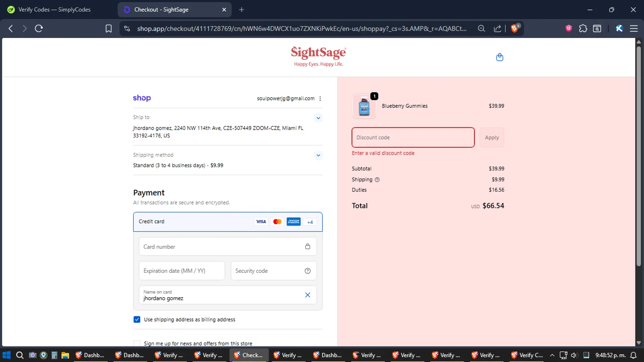Click the taskbar clock 9:48:52 p. m.

tap(610, 355)
